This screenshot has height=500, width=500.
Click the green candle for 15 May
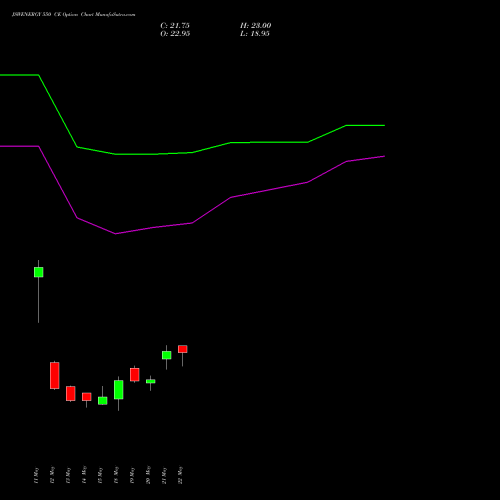tap(103, 400)
